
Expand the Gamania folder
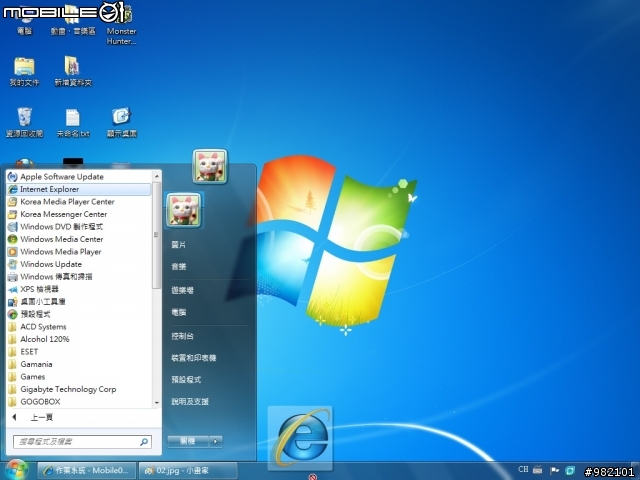click(78, 364)
